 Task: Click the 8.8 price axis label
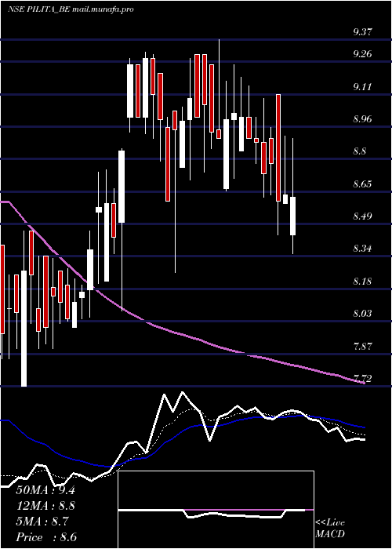(360, 151)
